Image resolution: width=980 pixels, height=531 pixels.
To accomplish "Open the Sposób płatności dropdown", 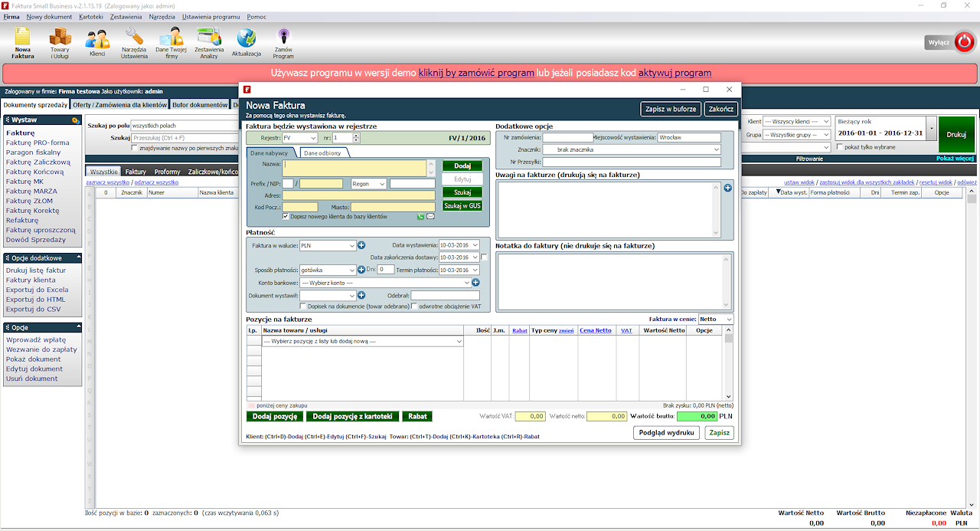I will click(328, 270).
